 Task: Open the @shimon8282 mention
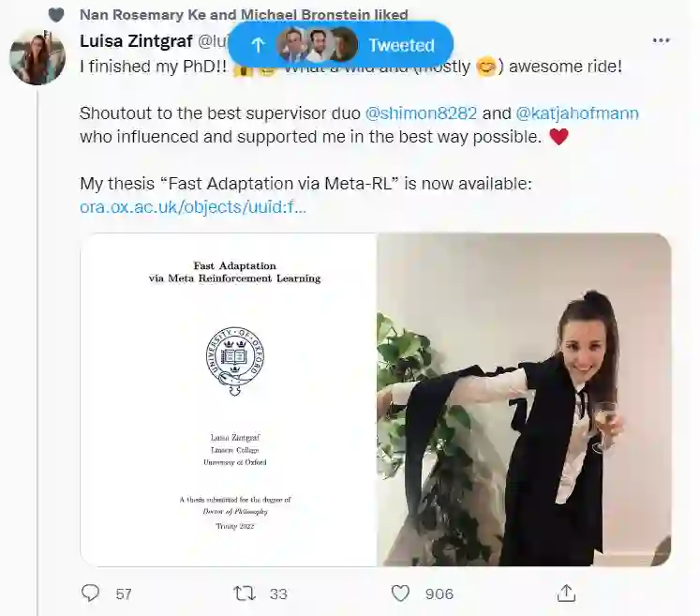[421, 113]
